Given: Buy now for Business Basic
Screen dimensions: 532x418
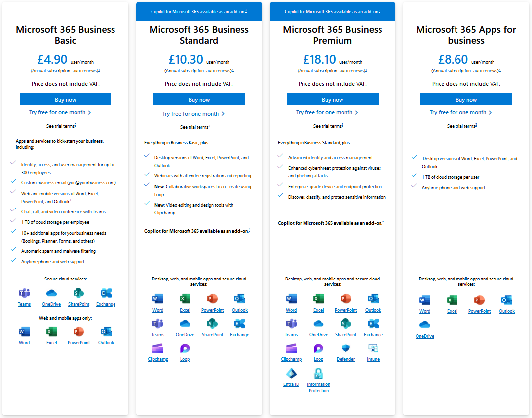Looking at the screenshot, I should (x=65, y=100).
